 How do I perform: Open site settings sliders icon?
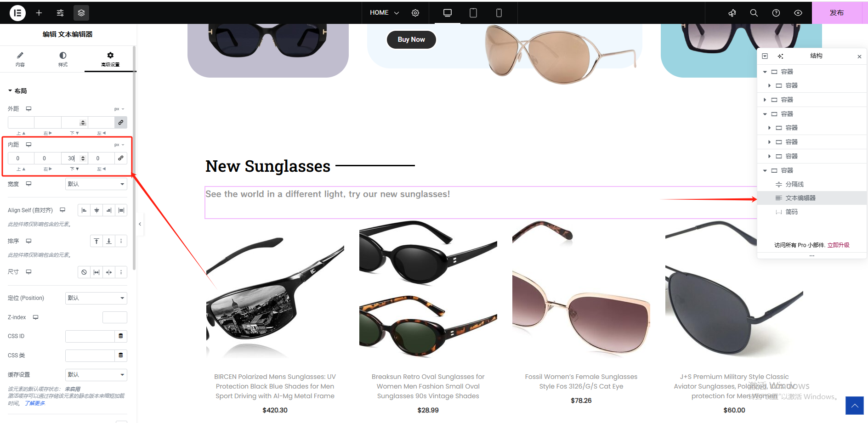point(60,13)
